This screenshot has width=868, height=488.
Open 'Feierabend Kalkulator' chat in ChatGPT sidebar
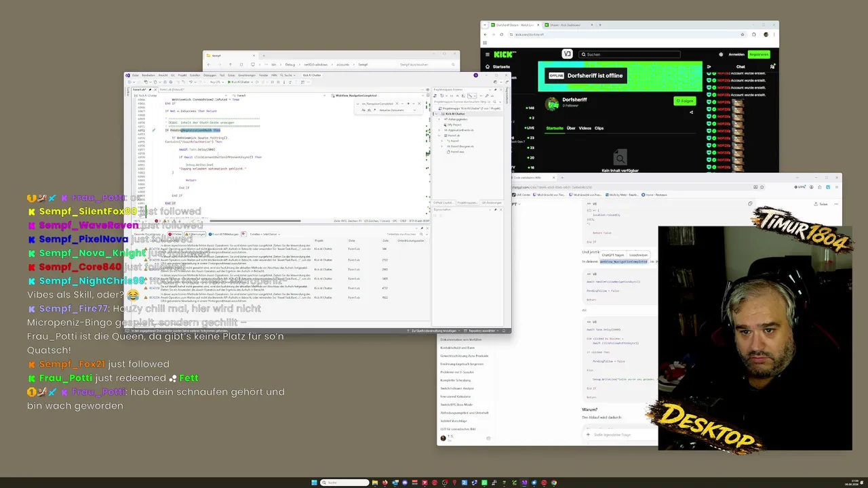(456, 396)
